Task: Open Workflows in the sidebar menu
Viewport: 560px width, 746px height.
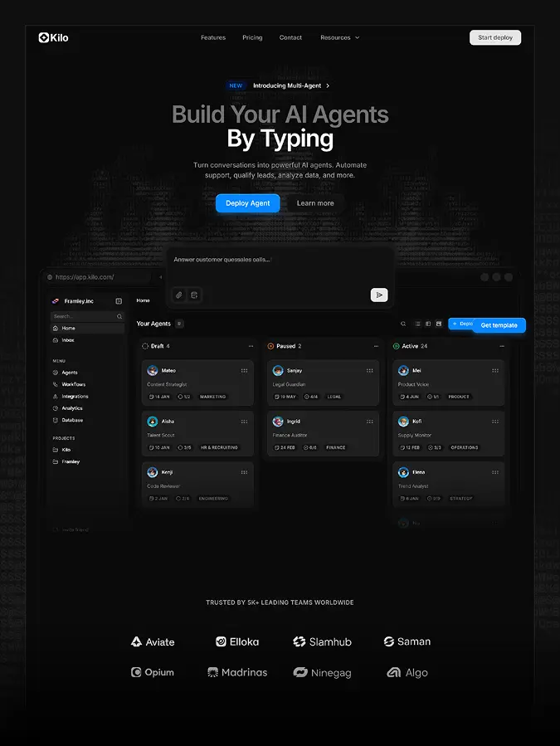Action: click(69, 384)
